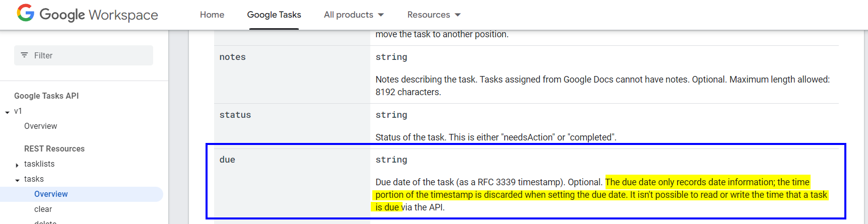Expand the tasklists tree node

17,165
